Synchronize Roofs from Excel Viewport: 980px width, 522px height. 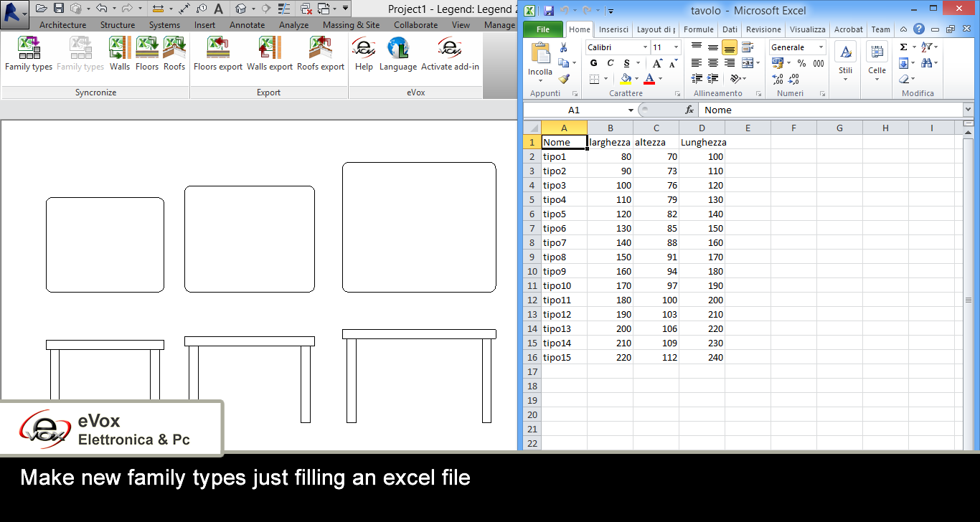tap(174, 54)
